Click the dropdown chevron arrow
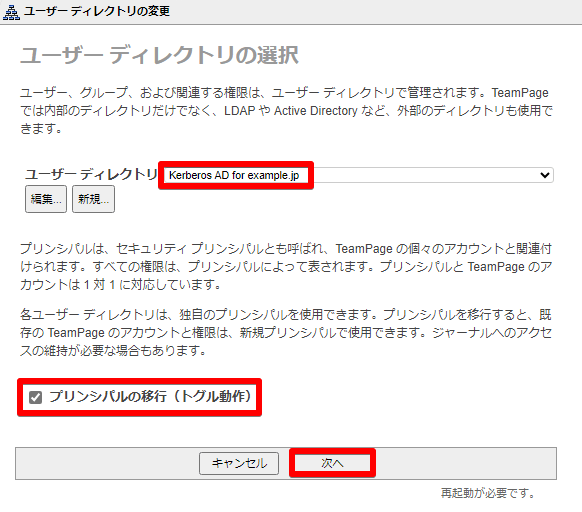This screenshot has width=582, height=512. pos(545,175)
